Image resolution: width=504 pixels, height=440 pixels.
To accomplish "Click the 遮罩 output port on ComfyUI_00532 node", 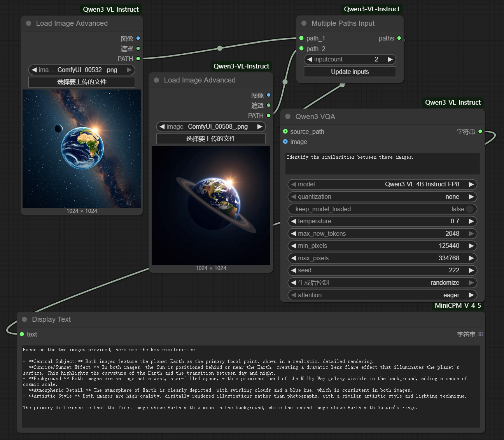I will point(138,49).
